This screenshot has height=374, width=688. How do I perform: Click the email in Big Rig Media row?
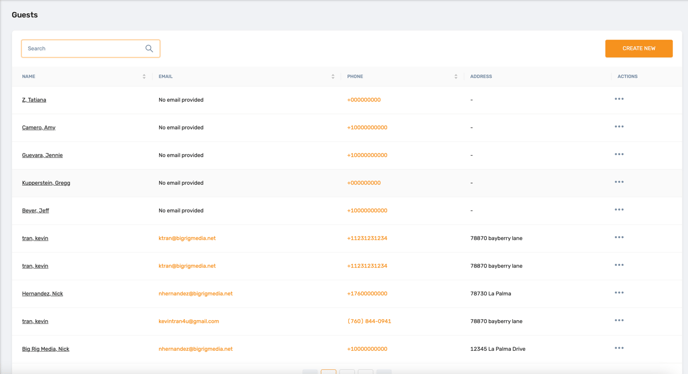[196, 349]
